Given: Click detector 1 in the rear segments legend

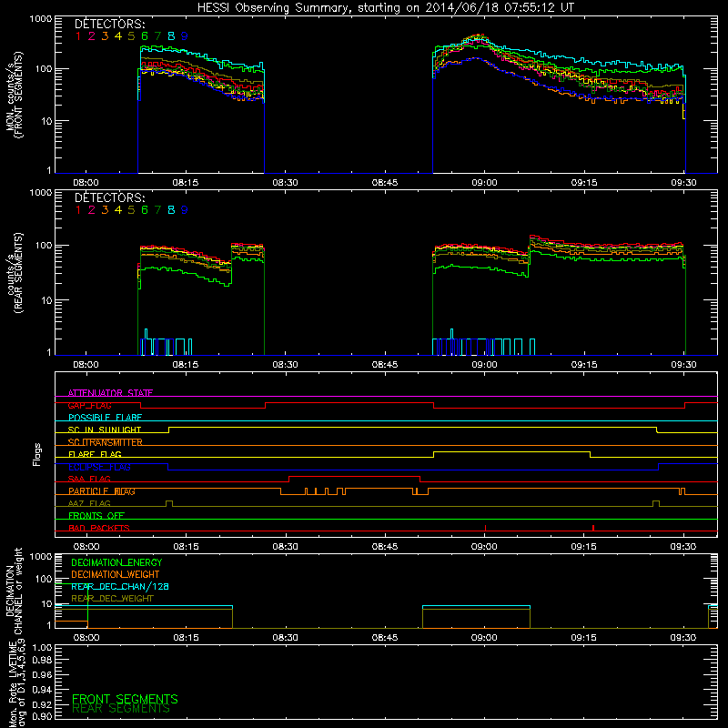Looking at the screenshot, I should click(78, 210).
